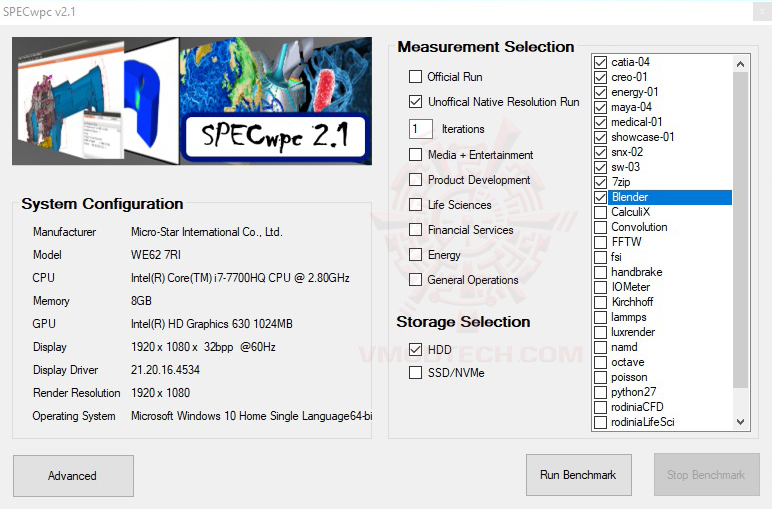This screenshot has height=509, width=772.
Task: Tick the Product Development checkbox
Action: 415,180
